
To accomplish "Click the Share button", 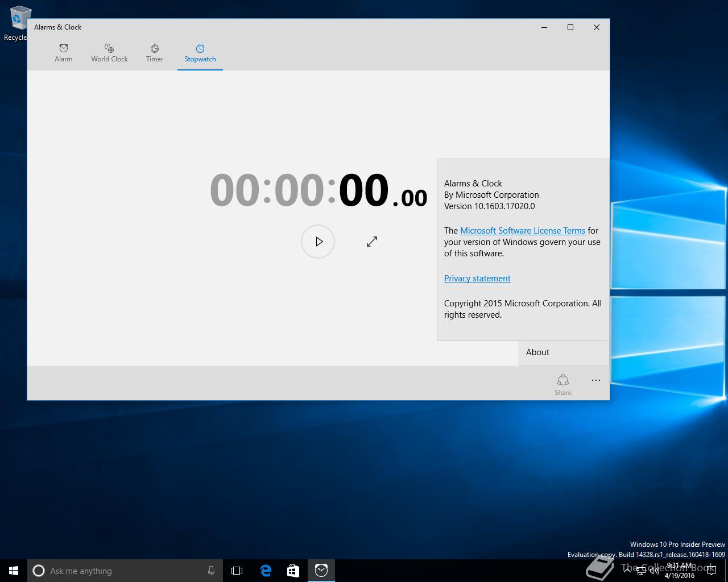I will [x=563, y=384].
